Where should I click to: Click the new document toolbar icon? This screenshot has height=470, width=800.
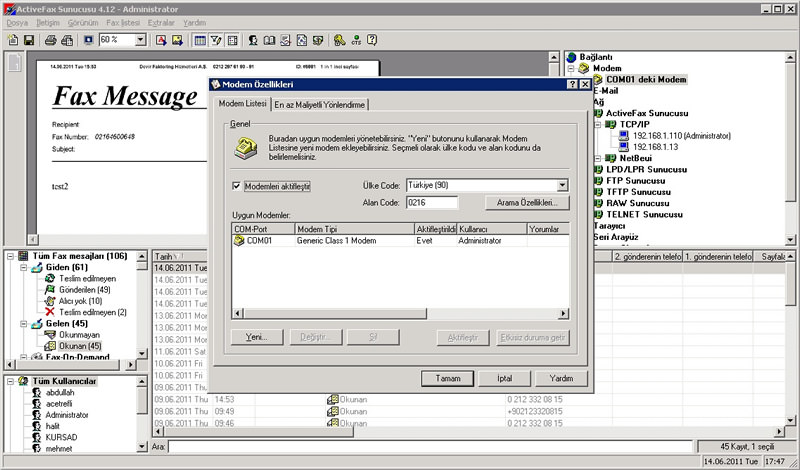tap(13, 40)
